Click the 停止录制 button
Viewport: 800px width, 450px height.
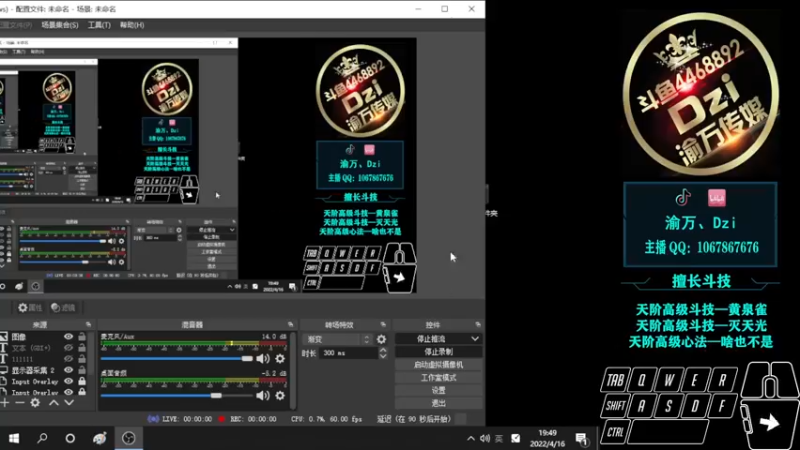pos(438,352)
